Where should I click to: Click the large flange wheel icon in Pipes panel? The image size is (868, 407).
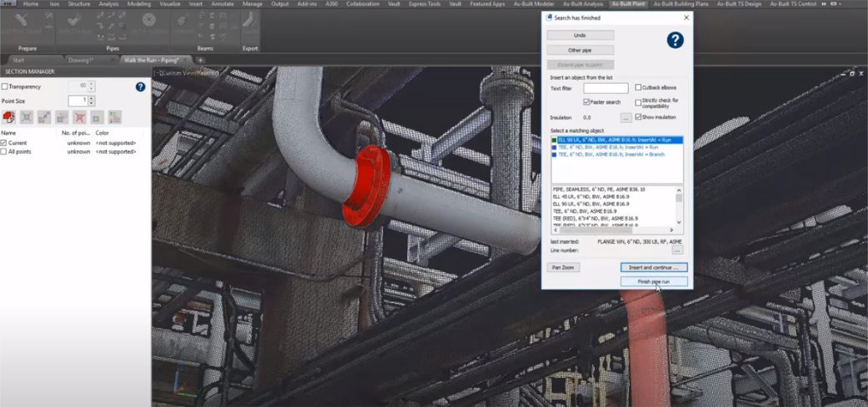[149, 20]
